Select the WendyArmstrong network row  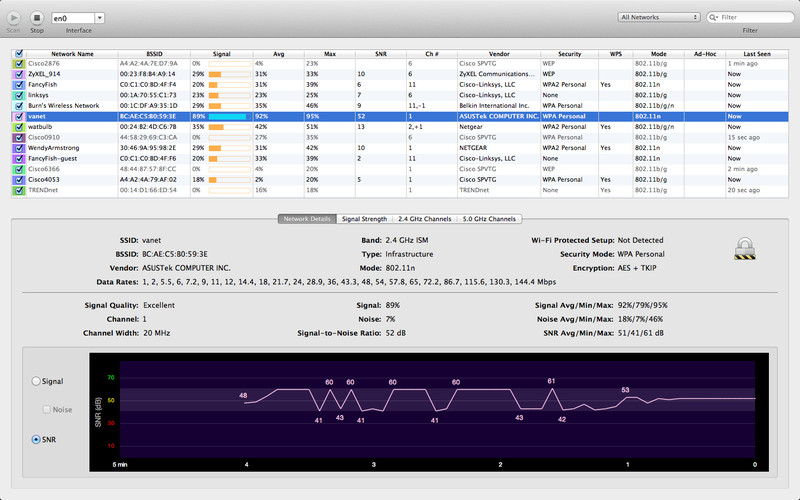[x=399, y=148]
